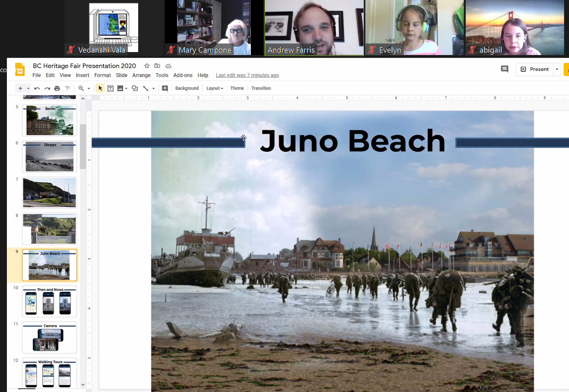Expand the Present button dropdown arrow
569x392 pixels.
click(x=557, y=69)
